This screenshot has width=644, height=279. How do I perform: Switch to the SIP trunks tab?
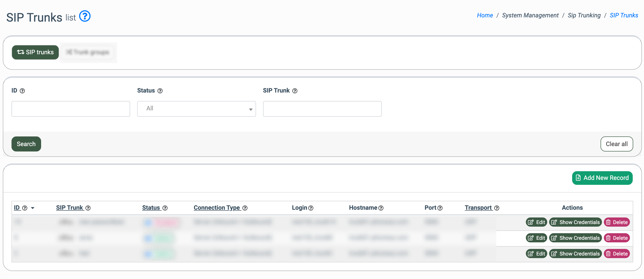click(35, 52)
